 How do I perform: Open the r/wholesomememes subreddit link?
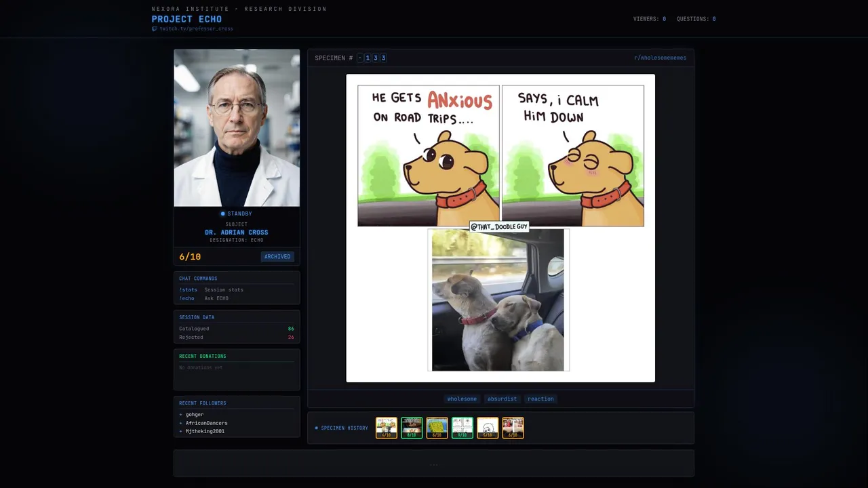[x=660, y=58]
